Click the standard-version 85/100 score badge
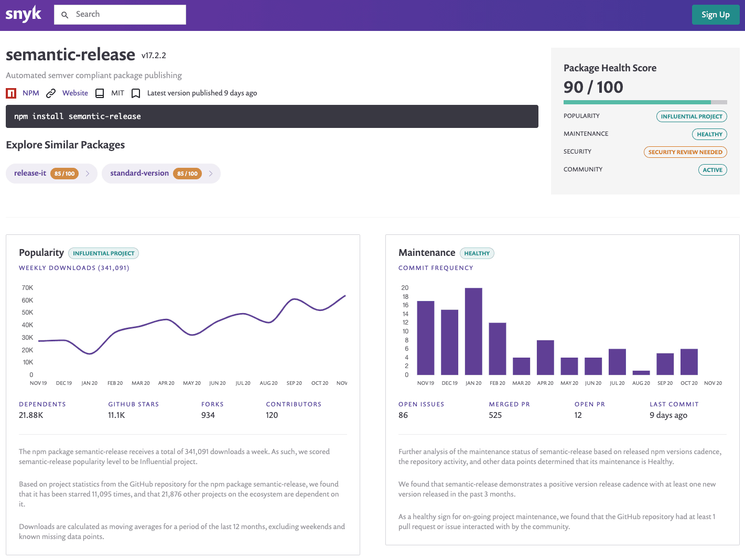This screenshot has height=560, width=745. pos(187,174)
